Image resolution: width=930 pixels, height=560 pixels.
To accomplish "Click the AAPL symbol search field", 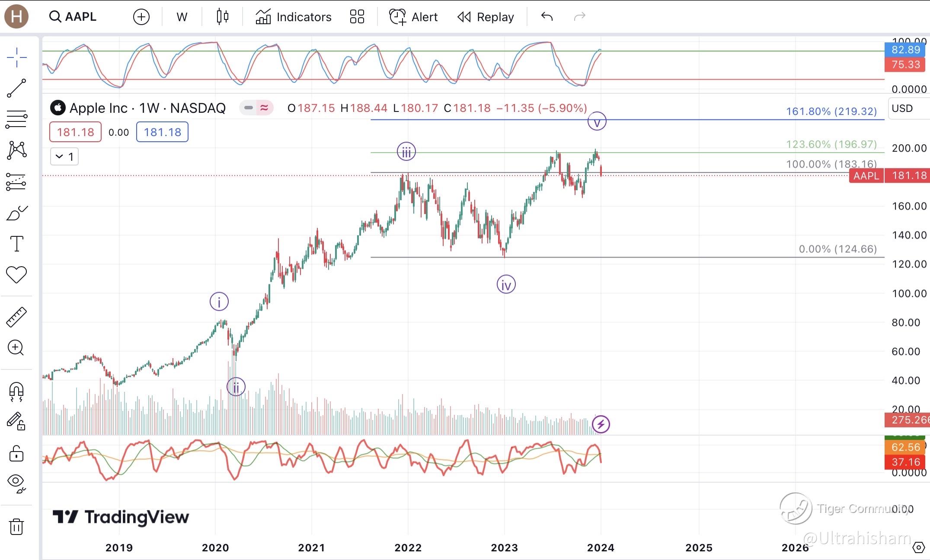I will coord(74,17).
